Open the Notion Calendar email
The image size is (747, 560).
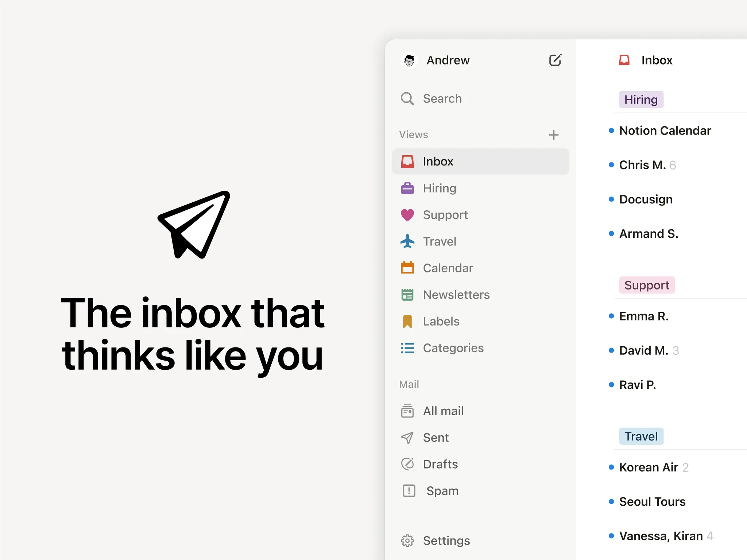tap(665, 131)
